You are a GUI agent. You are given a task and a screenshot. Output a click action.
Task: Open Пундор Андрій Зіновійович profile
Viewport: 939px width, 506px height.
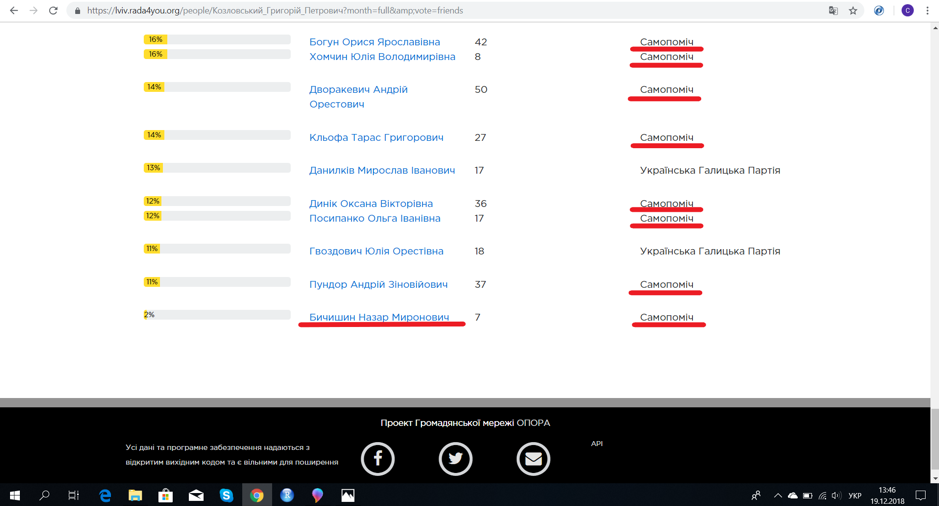pyautogui.click(x=378, y=284)
